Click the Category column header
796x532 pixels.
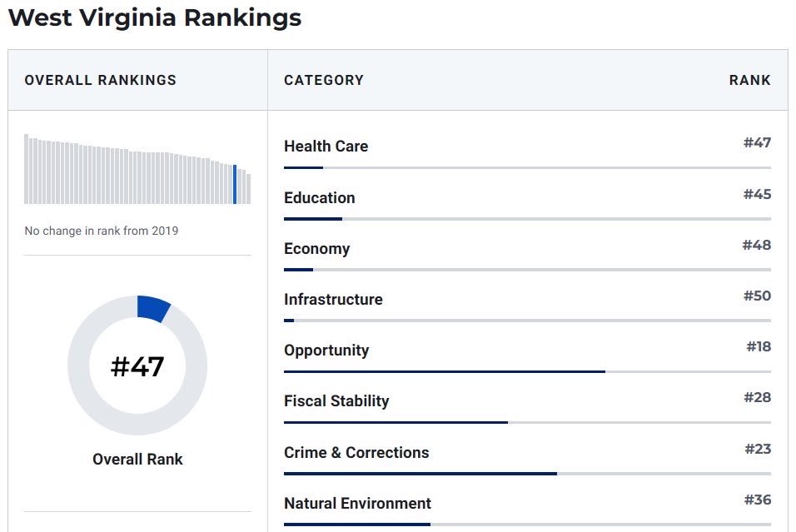pos(324,81)
